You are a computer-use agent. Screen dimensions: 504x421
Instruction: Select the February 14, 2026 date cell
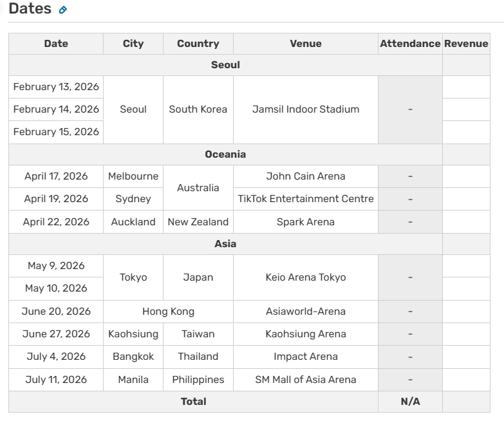(56, 109)
